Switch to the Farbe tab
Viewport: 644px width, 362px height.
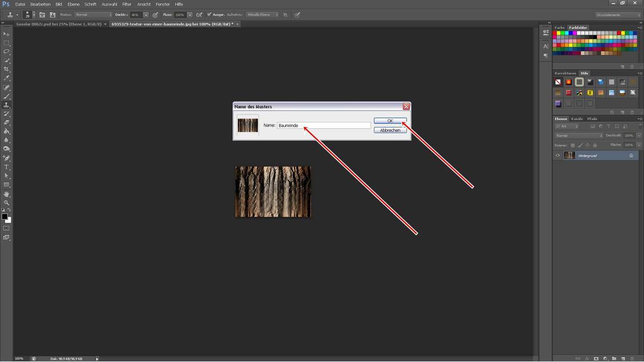[x=560, y=27]
